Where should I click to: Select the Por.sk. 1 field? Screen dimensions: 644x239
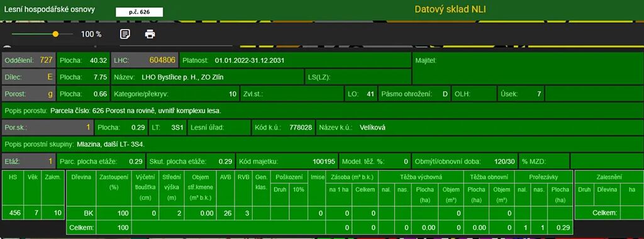(47, 127)
